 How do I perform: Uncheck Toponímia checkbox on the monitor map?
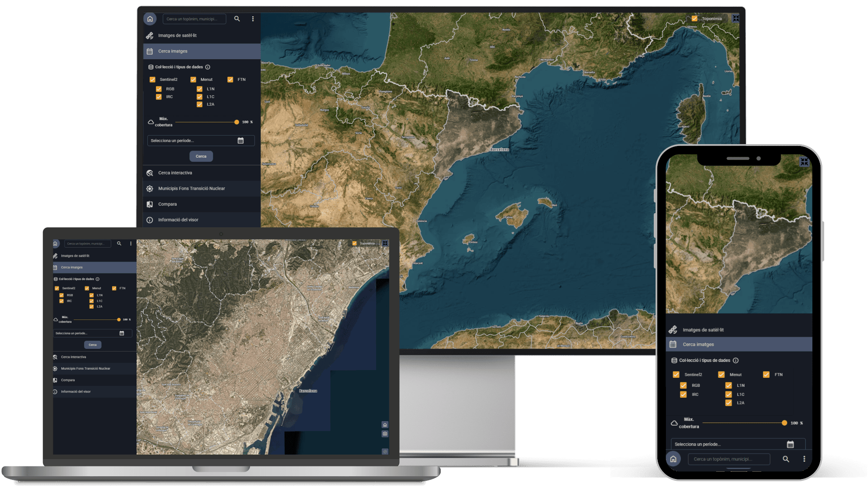tap(694, 19)
